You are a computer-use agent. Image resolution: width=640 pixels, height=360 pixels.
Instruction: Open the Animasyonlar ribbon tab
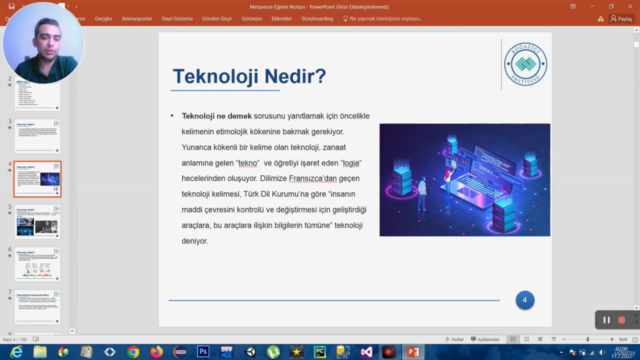(x=137, y=19)
